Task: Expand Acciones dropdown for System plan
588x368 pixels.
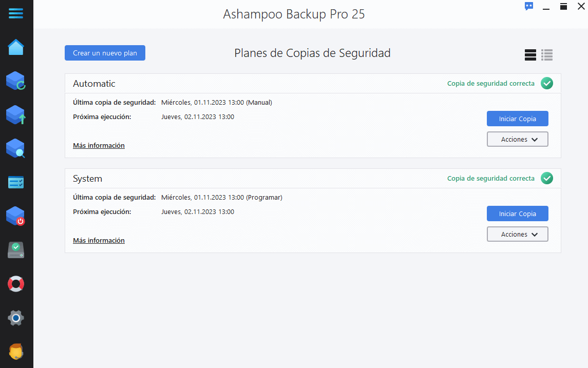Action: coord(518,234)
